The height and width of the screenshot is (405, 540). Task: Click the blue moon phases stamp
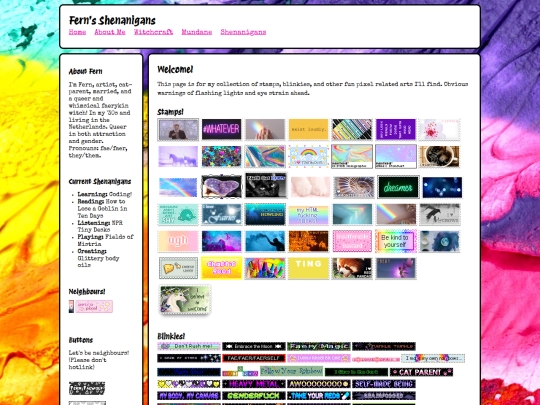click(439, 241)
